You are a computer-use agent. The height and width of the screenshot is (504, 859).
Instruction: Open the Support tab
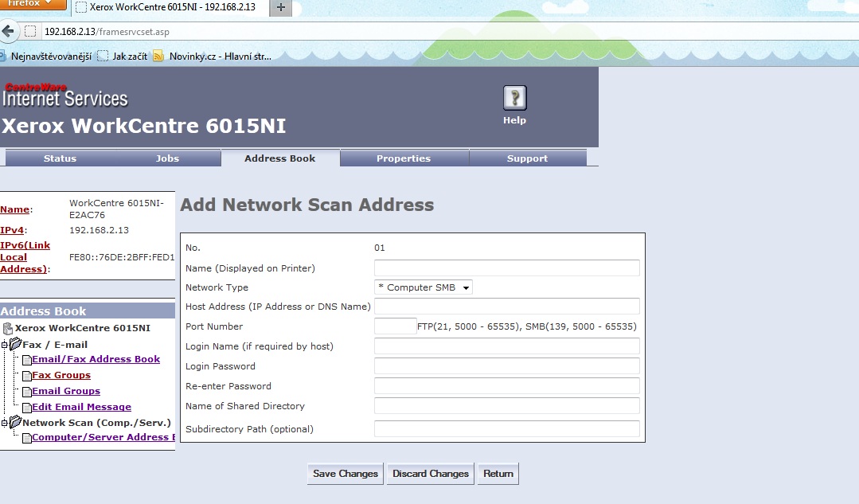[527, 158]
